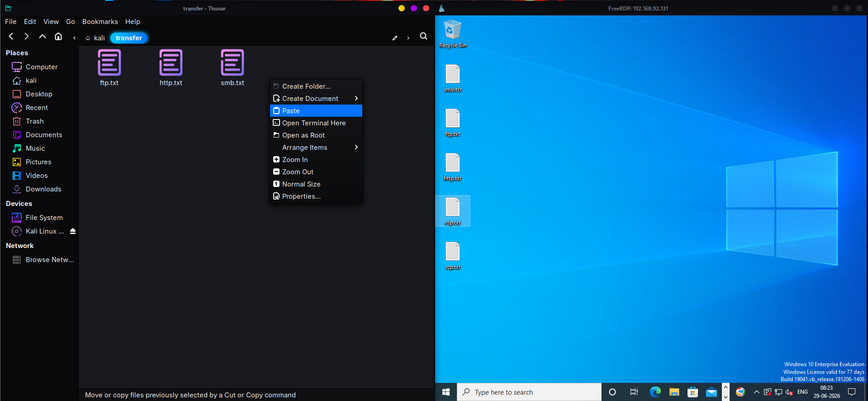
Task: Open File Explorer from Windows taskbar
Action: pos(674,392)
